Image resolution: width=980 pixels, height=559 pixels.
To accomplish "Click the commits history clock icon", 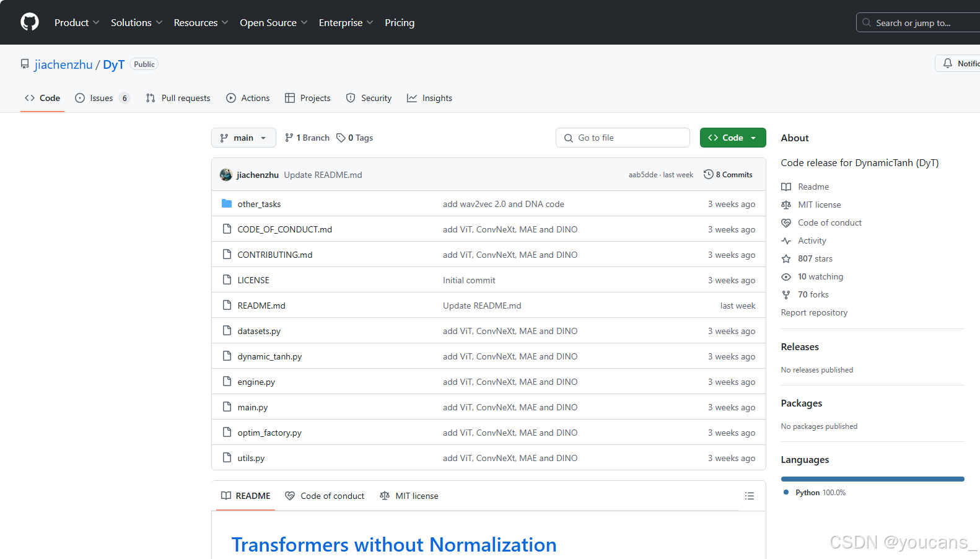I will pyautogui.click(x=709, y=174).
